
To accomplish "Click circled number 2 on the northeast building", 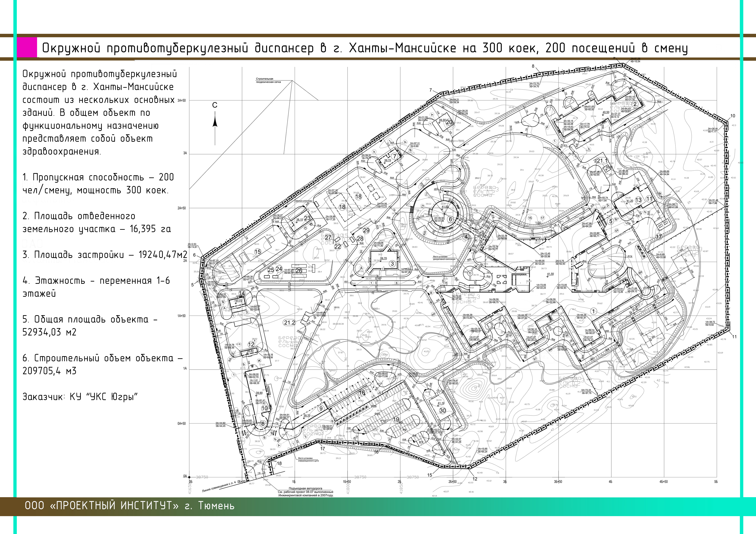I will pos(635,104).
